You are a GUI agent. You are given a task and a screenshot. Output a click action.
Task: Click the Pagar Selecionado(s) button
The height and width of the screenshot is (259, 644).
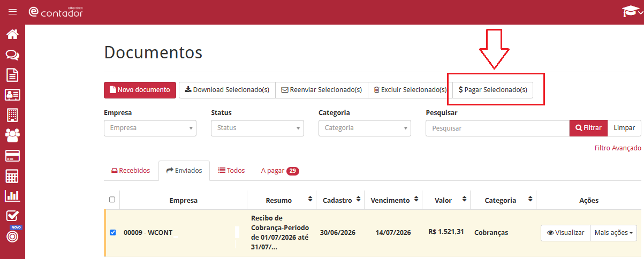(493, 90)
